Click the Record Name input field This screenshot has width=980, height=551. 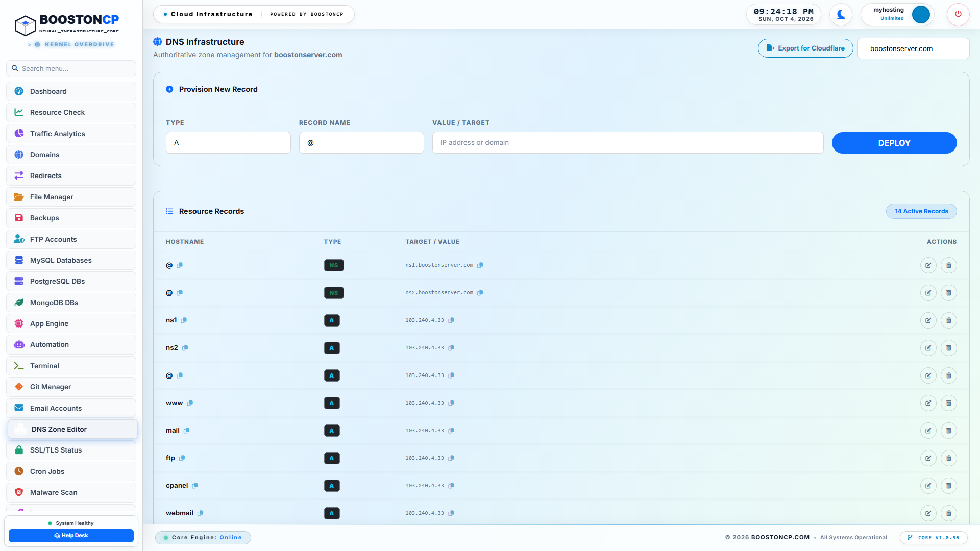[361, 143]
